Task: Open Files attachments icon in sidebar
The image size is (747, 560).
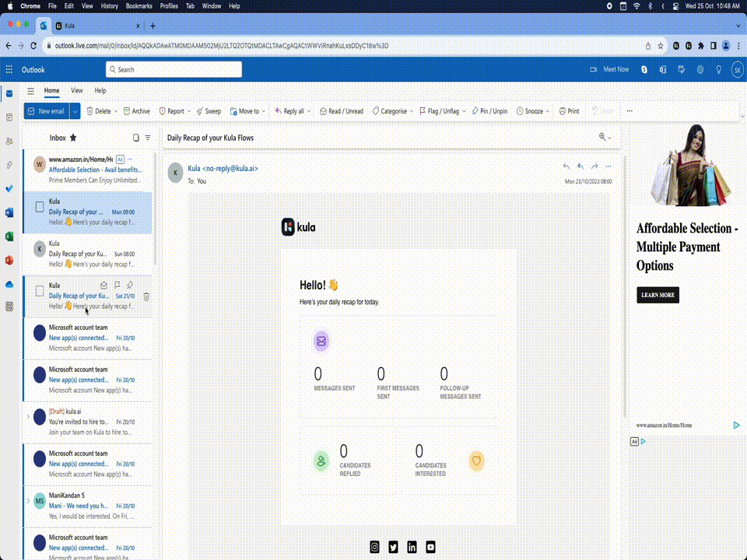Action: (9, 165)
